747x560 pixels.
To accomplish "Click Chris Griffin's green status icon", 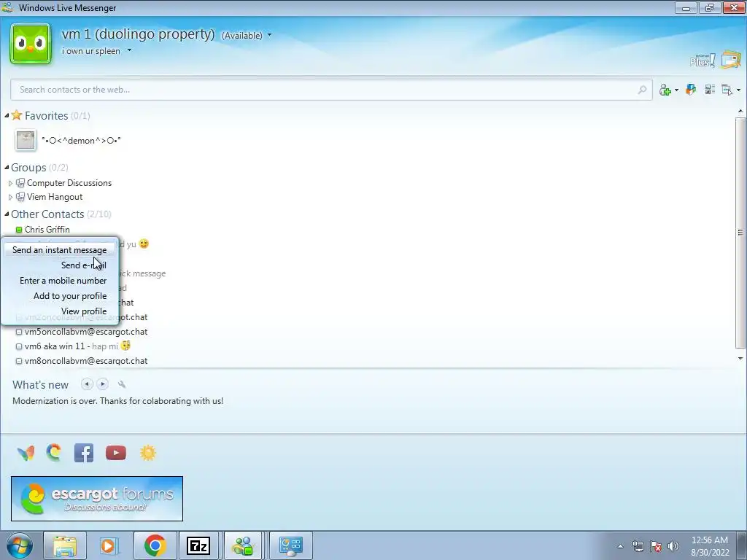I will pos(19,230).
